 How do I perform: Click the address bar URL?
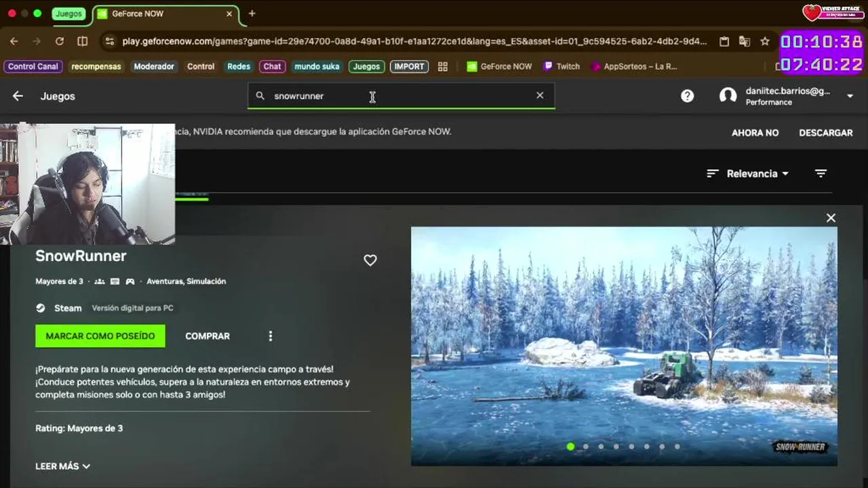[414, 41]
